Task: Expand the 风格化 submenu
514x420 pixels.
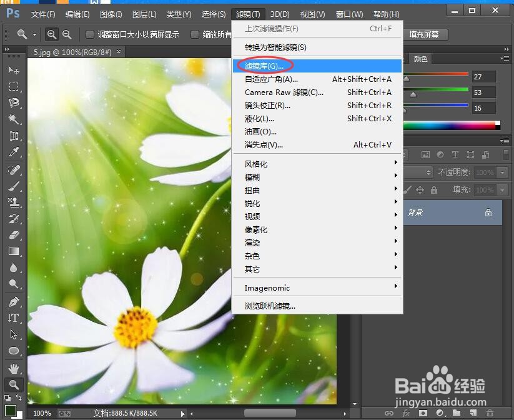Action: coord(317,164)
